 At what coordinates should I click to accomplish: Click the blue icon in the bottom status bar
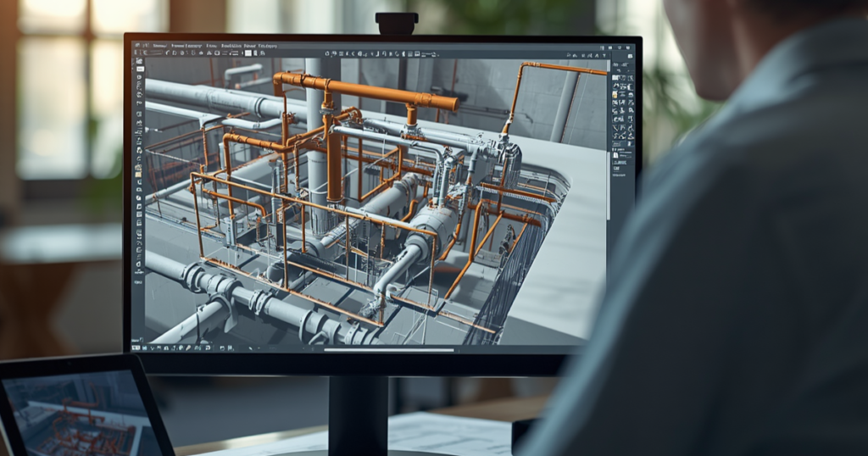pos(144,348)
